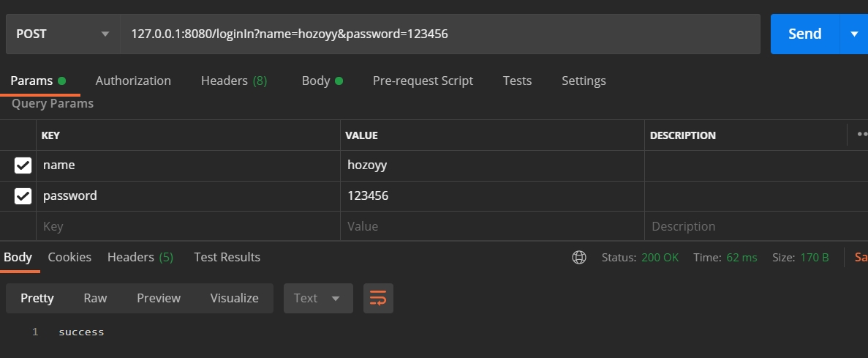Go to the Pre-request Script tab
The height and width of the screenshot is (358, 868).
423,81
